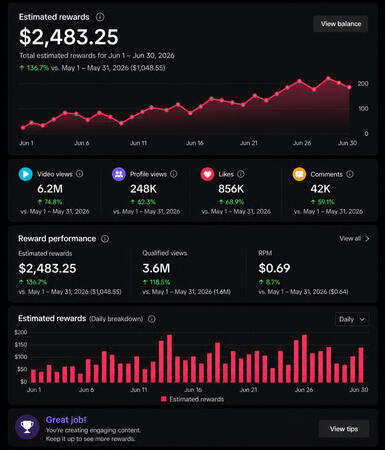The image size is (385, 450).
Task: Click the $2,483.25 value in Reward performance
Action: click(x=47, y=268)
